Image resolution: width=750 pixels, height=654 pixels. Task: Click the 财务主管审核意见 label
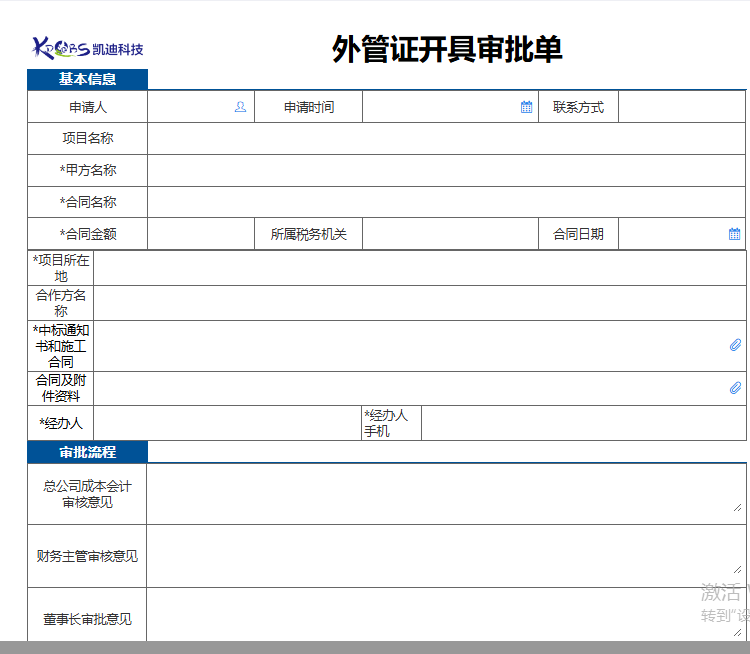point(88,556)
